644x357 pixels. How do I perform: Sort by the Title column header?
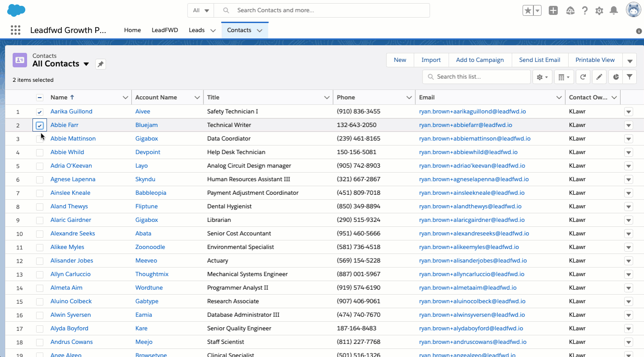click(213, 98)
